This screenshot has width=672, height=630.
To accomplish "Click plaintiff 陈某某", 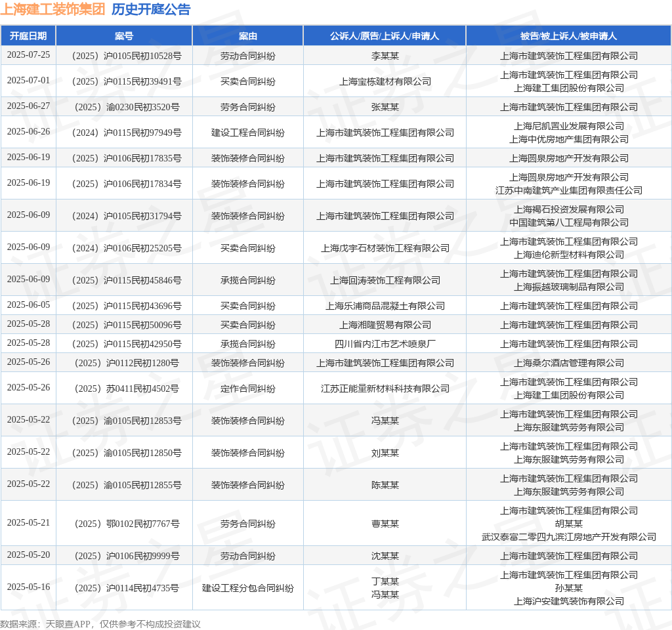I will pyautogui.click(x=385, y=485).
